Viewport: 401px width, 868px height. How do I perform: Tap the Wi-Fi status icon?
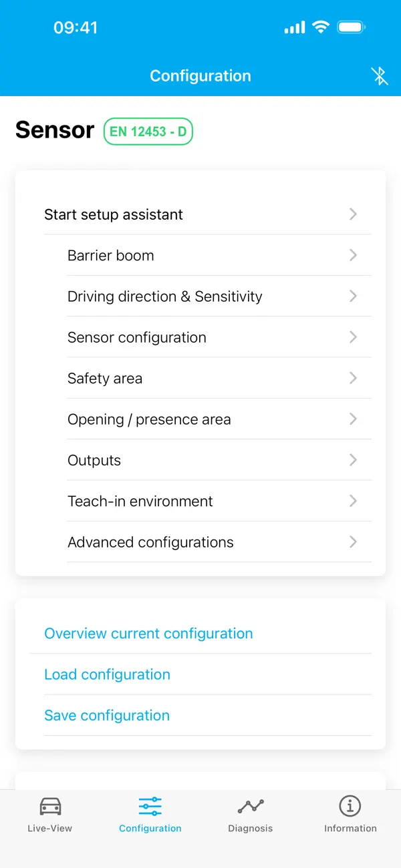tap(320, 27)
